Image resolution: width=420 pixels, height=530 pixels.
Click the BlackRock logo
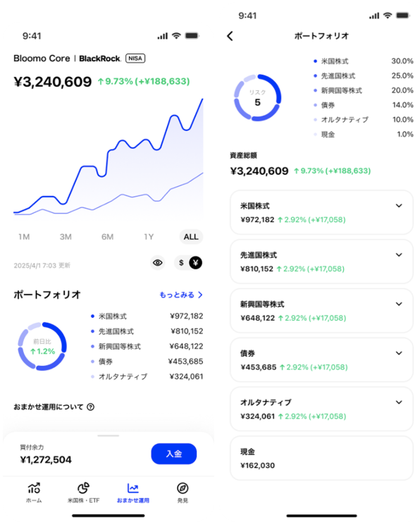[x=100, y=58]
